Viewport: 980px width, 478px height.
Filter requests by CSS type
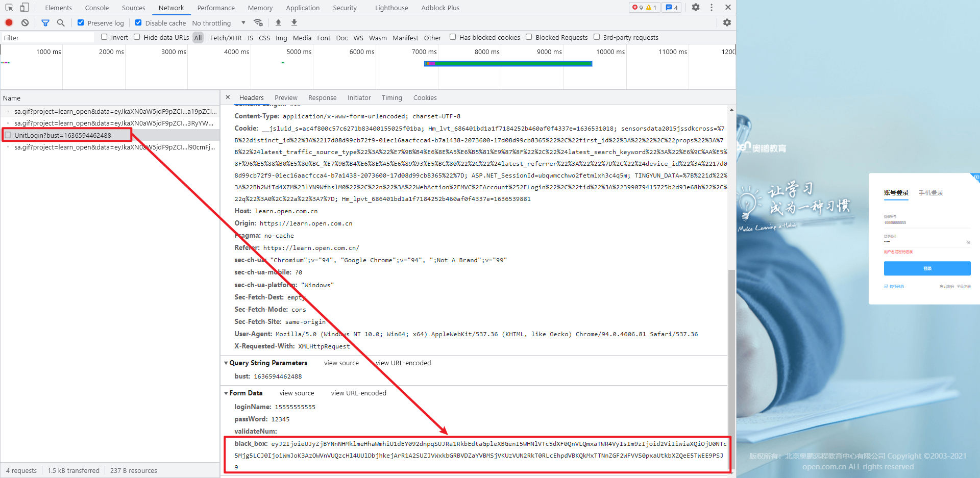pyautogui.click(x=264, y=38)
